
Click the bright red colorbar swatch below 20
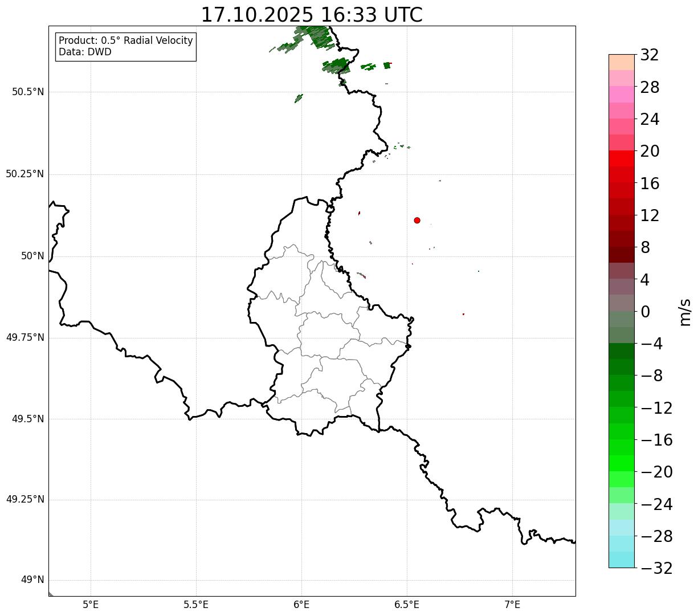pos(622,158)
